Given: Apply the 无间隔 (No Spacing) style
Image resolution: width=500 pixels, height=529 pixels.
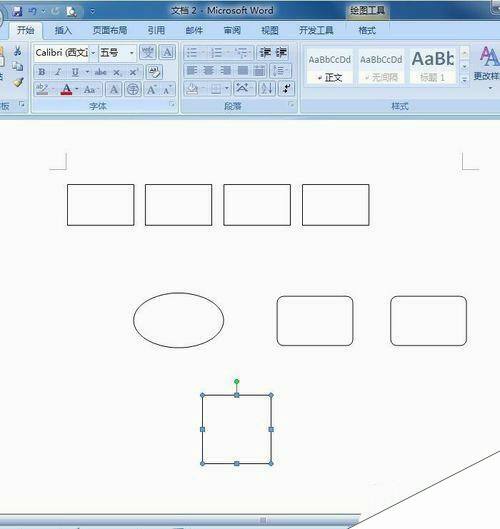Looking at the screenshot, I should coord(381,66).
